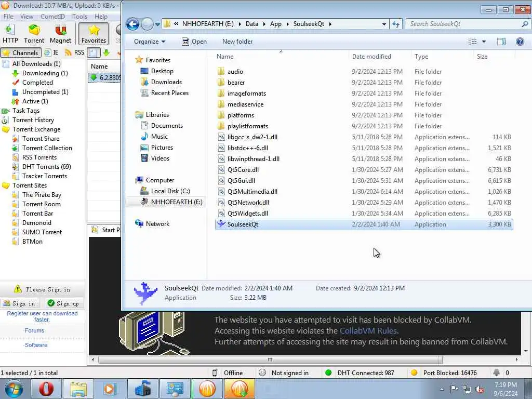Screen dimensions: 532x399
Task: Select All Downloads (1) in BitComet tree
Action: pyautogui.click(x=36, y=64)
